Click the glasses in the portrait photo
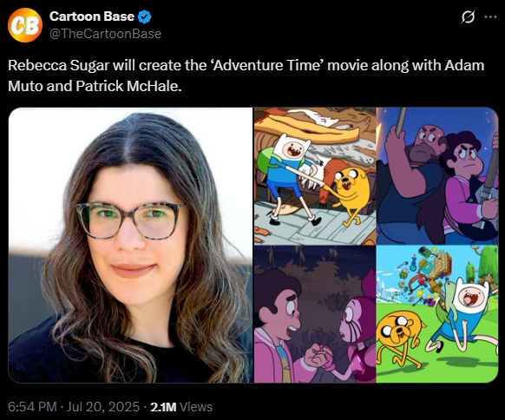Image resolution: width=505 pixels, height=420 pixels. (x=129, y=220)
